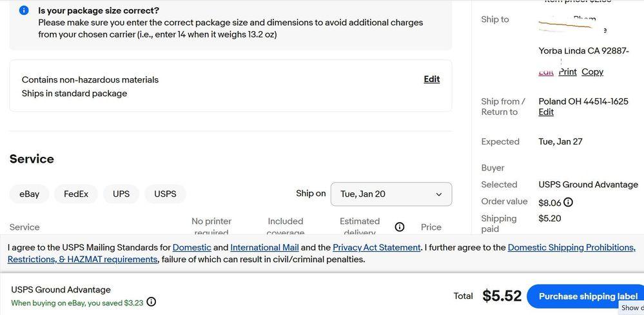Image resolution: width=644 pixels, height=315 pixels.
Task: Click the Yorba Linda CA 92887 address text
Action: pyautogui.click(x=583, y=51)
